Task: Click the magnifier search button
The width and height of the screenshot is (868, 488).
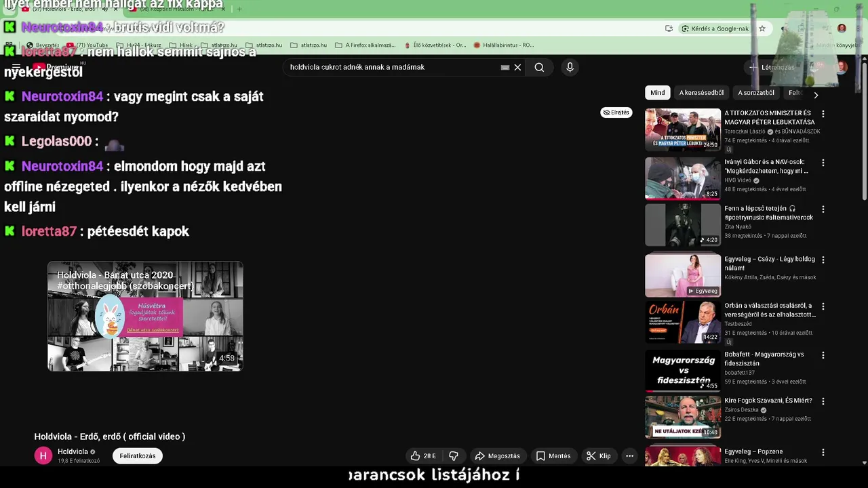Action: tap(539, 67)
